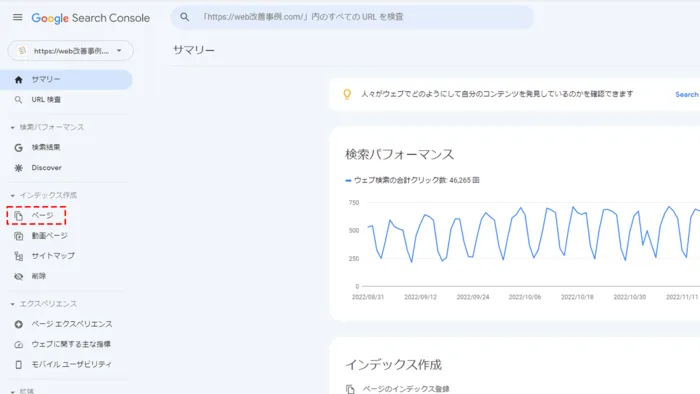Open the hamburger main menu
This screenshot has height=394, width=700.
17,17
